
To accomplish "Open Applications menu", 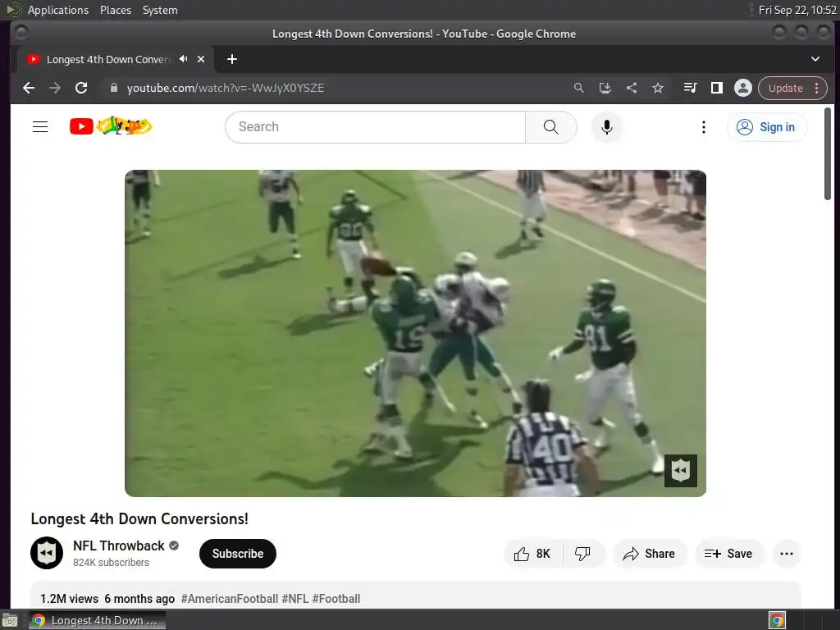I will click(x=58, y=10).
